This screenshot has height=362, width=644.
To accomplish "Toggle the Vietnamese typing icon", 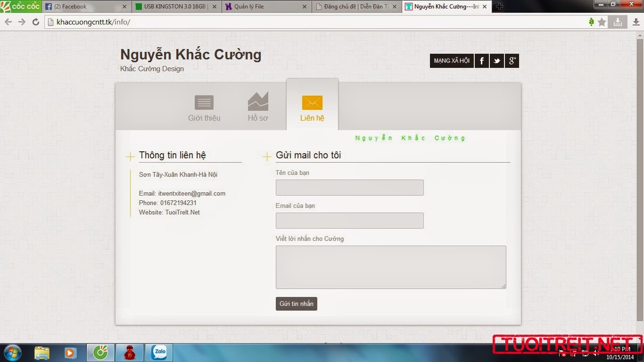I will coord(591,22).
